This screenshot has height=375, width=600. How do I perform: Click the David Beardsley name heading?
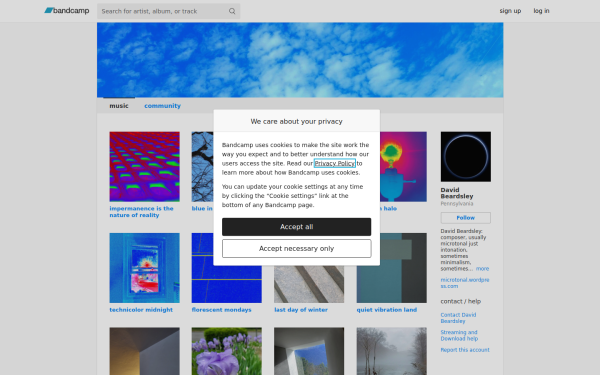tap(457, 193)
